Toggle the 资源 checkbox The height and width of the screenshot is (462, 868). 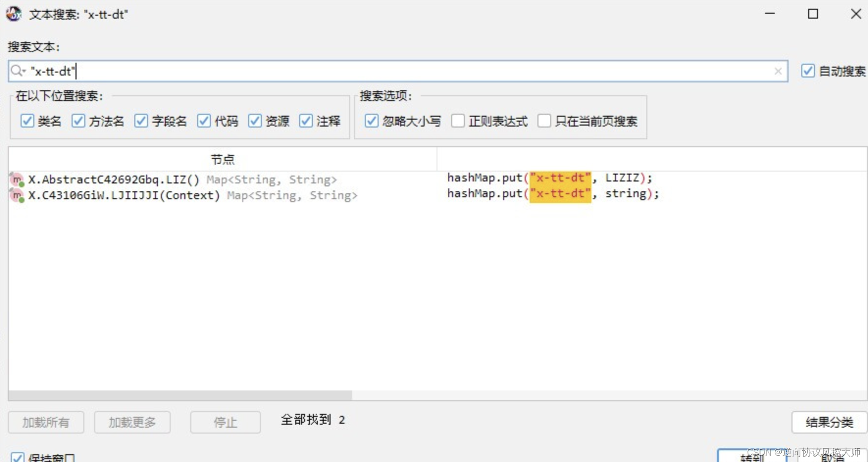tap(255, 121)
